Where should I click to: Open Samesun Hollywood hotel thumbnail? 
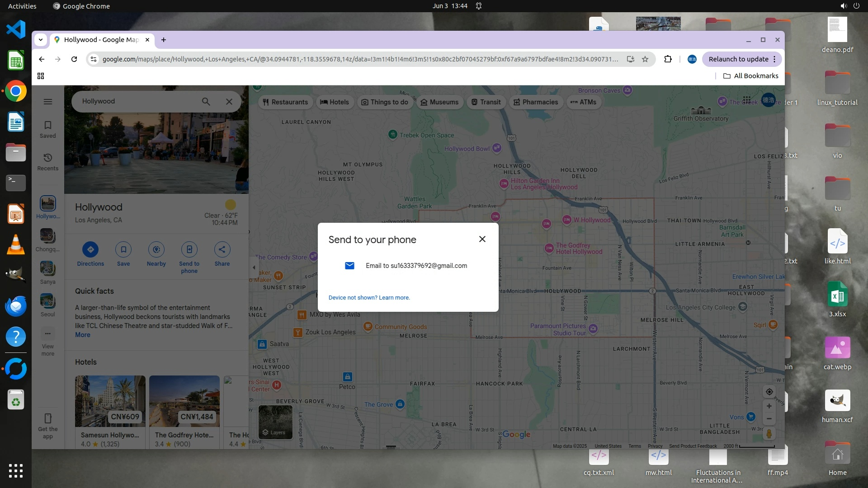click(110, 401)
